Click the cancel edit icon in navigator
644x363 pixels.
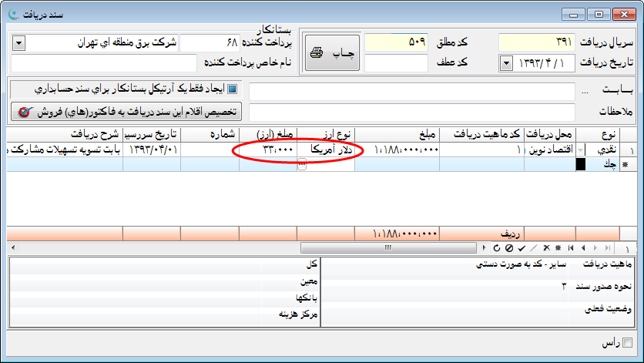click(x=509, y=248)
